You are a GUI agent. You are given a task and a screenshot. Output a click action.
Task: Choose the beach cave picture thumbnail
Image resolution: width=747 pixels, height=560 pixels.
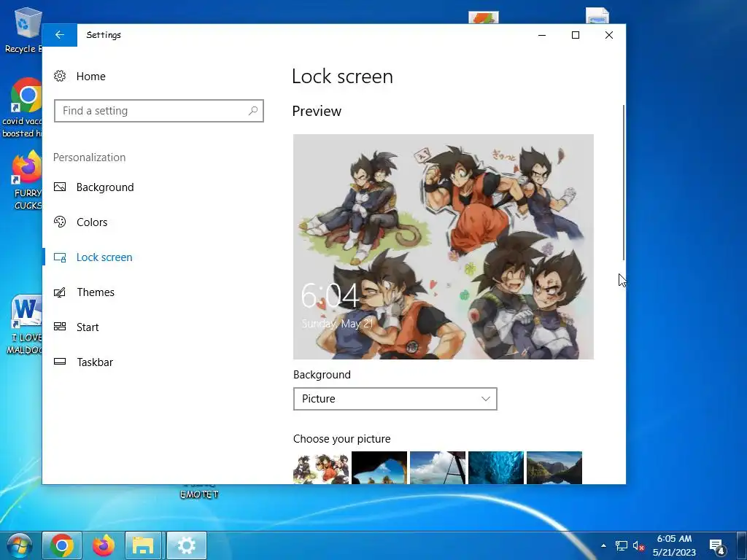(x=379, y=467)
